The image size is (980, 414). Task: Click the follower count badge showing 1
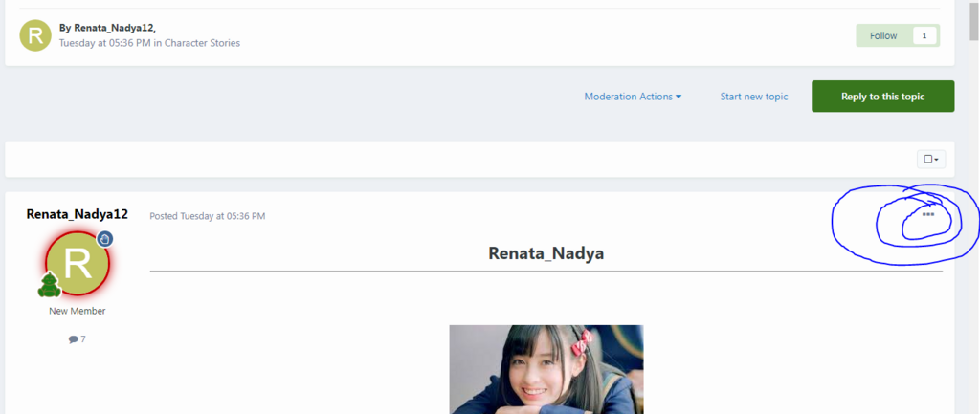(924, 36)
